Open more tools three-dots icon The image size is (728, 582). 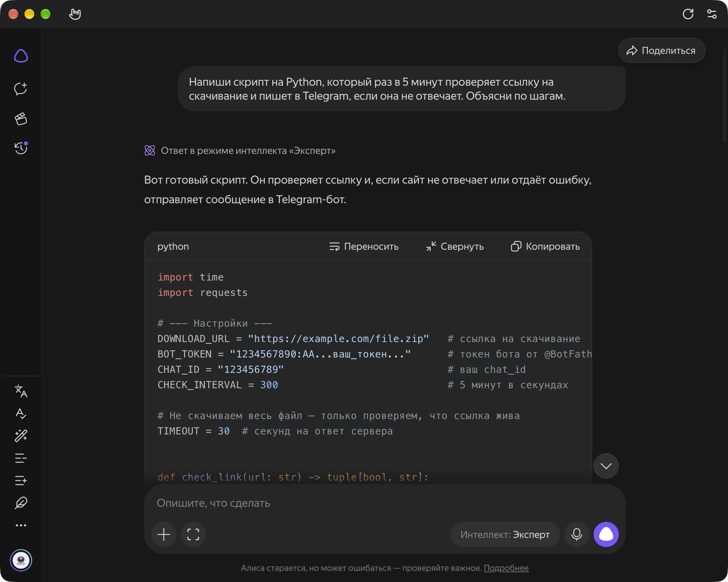pos(21,525)
